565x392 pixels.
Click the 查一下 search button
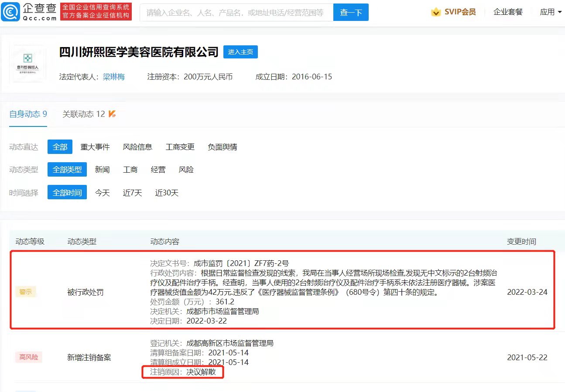351,12
